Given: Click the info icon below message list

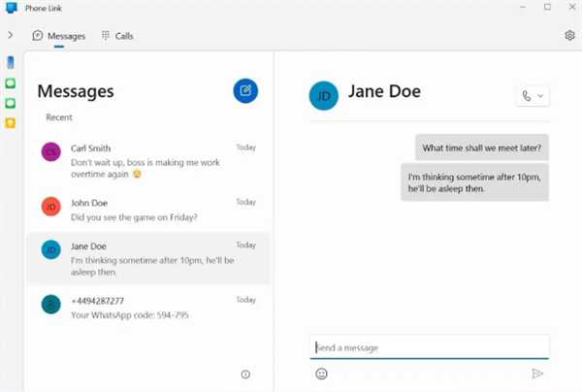Looking at the screenshot, I should (x=245, y=375).
